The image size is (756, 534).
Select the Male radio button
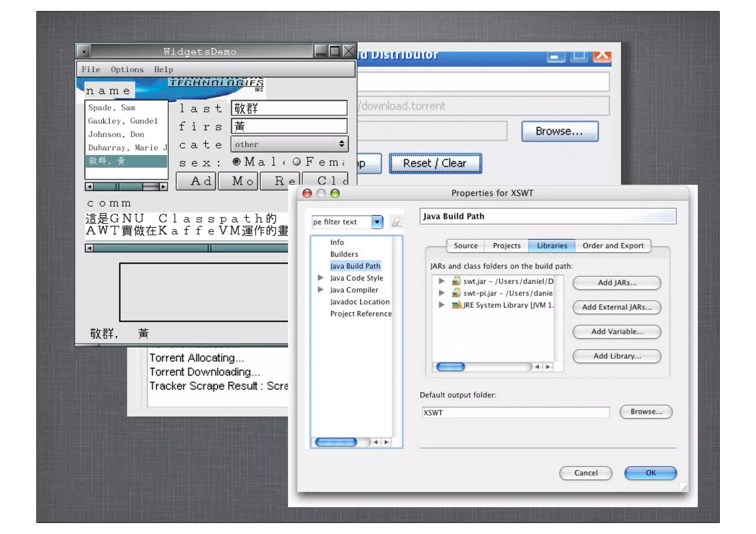237,162
